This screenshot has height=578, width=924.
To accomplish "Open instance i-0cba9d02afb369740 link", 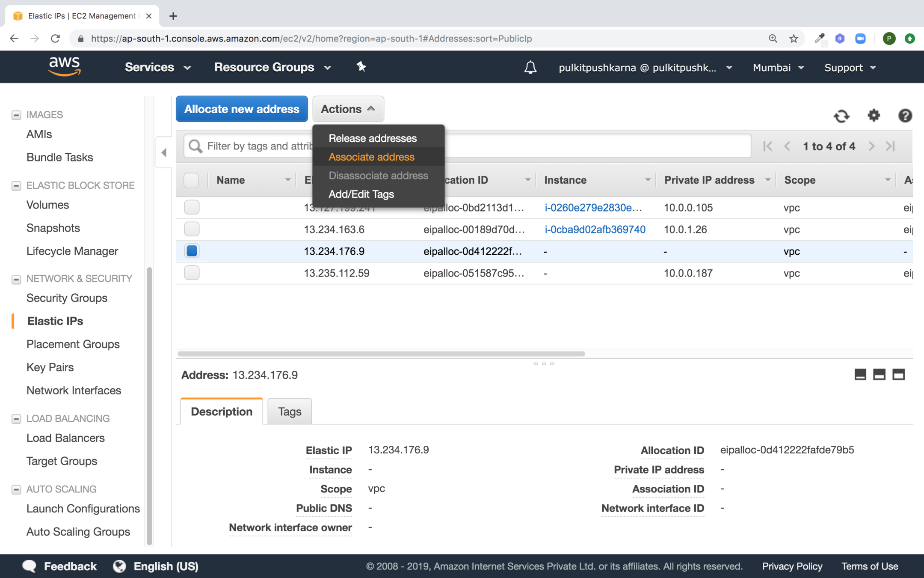I will coord(595,229).
